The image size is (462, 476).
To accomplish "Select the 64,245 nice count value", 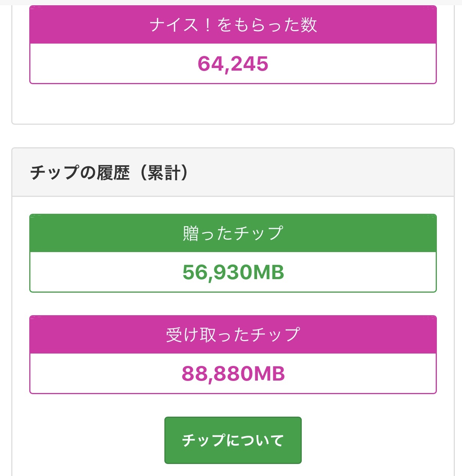I will 233,64.
